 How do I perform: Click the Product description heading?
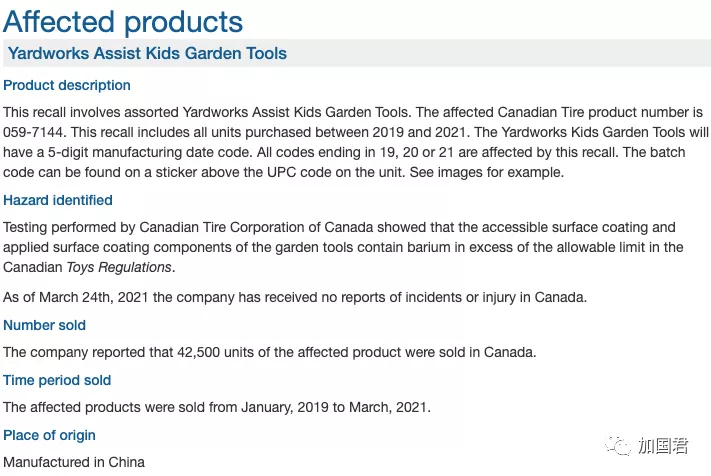(x=67, y=85)
